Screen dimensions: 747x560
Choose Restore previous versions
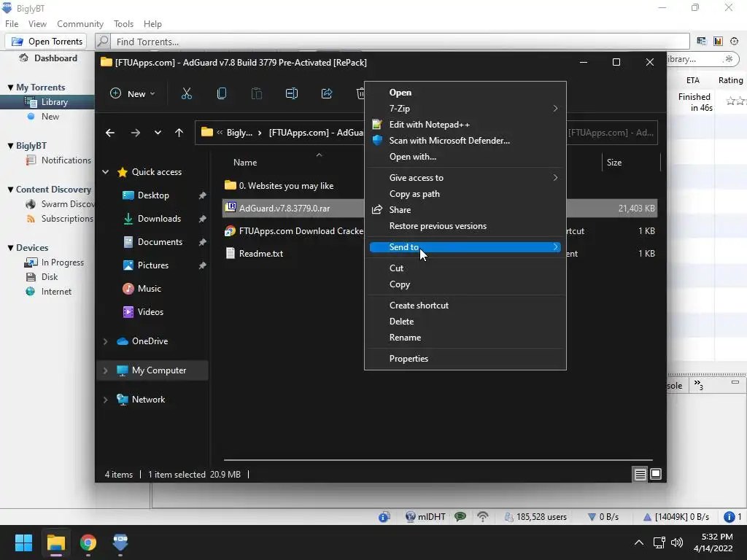click(465, 226)
